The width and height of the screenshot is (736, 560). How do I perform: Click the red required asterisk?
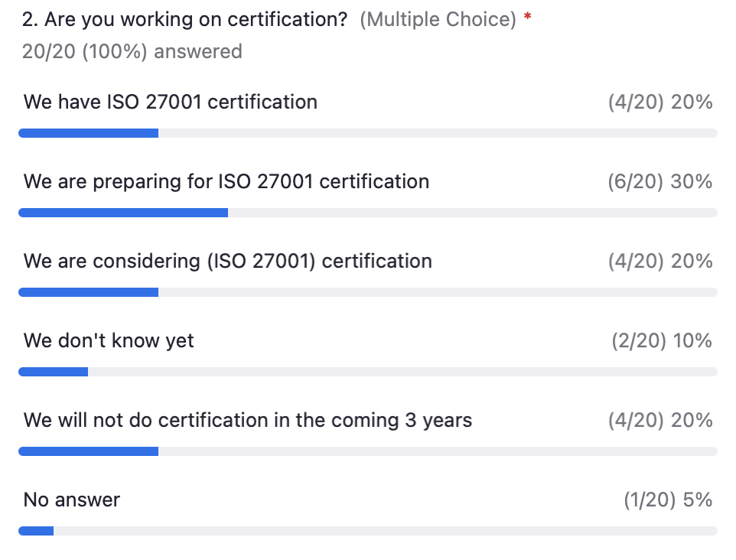coord(528,16)
